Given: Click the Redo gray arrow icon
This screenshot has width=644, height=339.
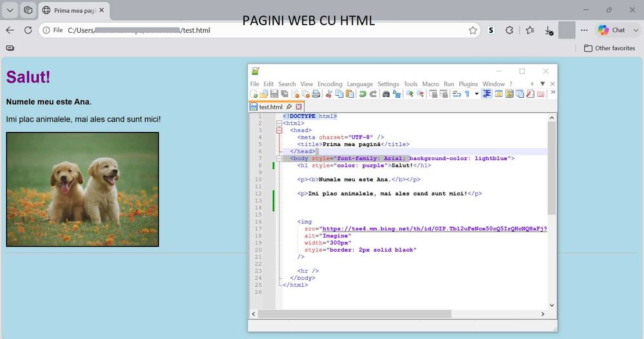Looking at the screenshot, I should pos(373,94).
